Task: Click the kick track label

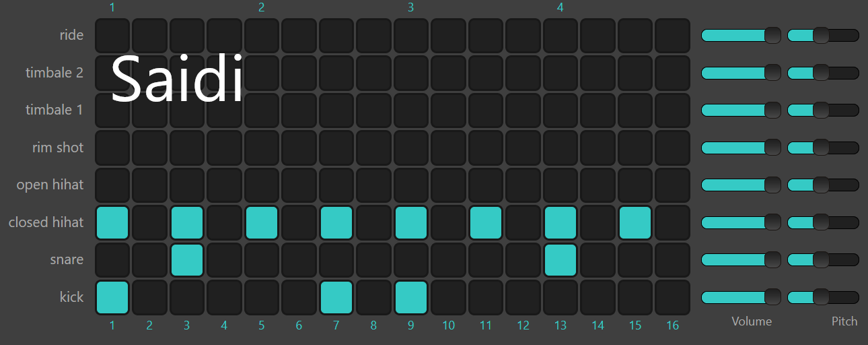Action: [x=71, y=296]
